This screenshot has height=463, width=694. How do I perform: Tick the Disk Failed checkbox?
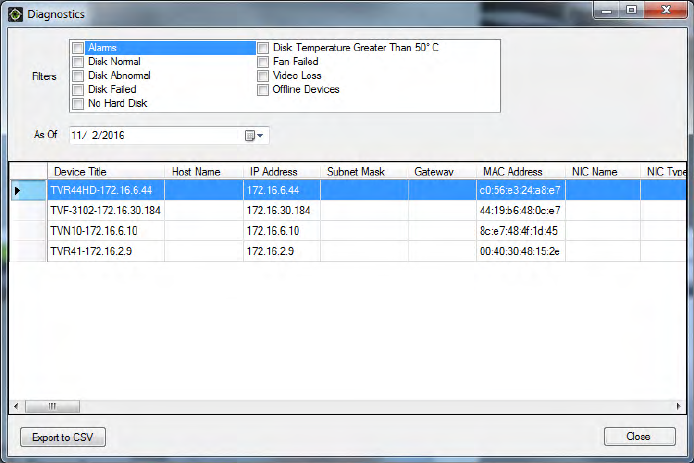click(x=78, y=90)
